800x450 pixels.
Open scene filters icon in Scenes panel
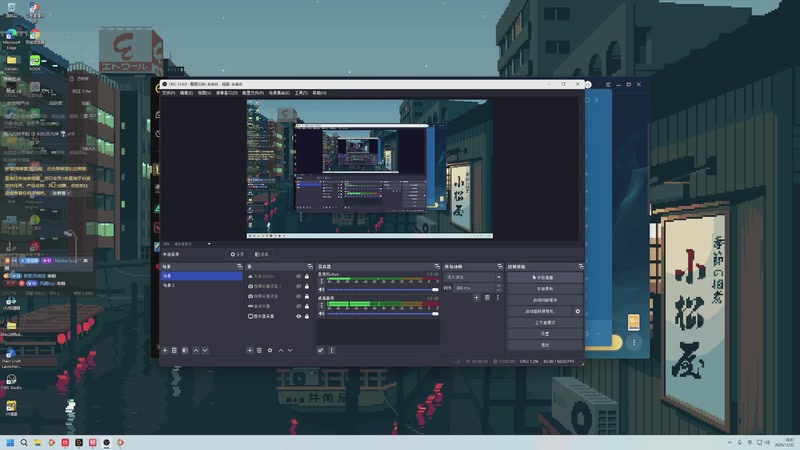coord(185,351)
